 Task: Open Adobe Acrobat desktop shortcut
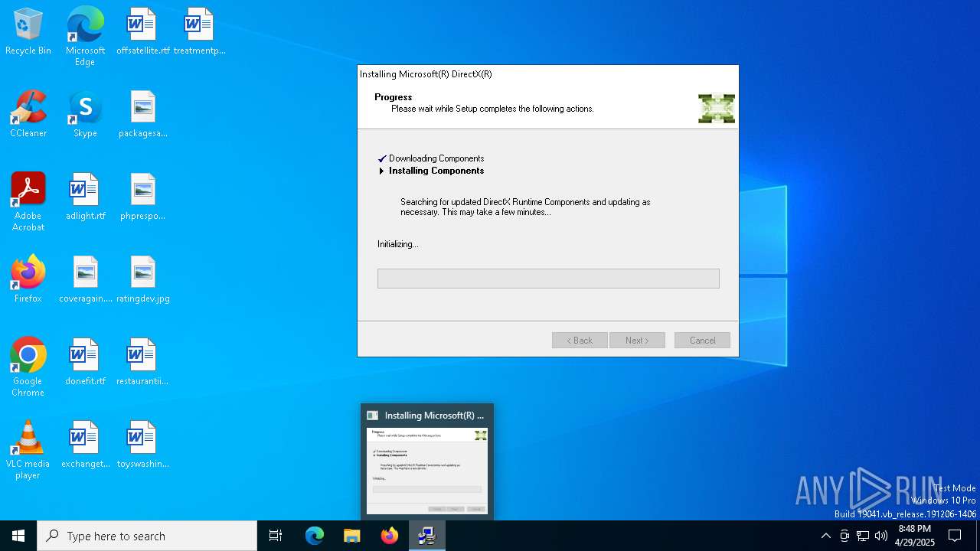(x=28, y=202)
